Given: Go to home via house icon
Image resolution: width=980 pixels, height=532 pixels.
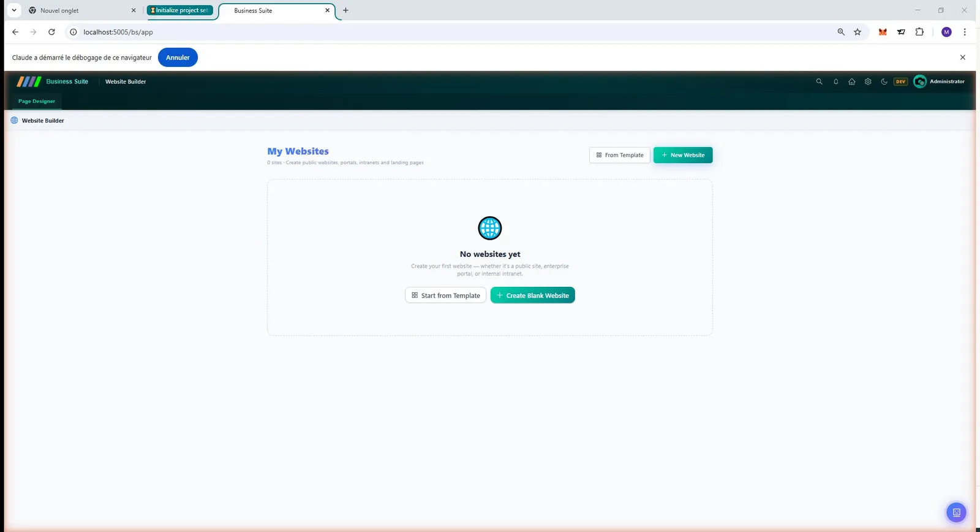Looking at the screenshot, I should (x=851, y=82).
